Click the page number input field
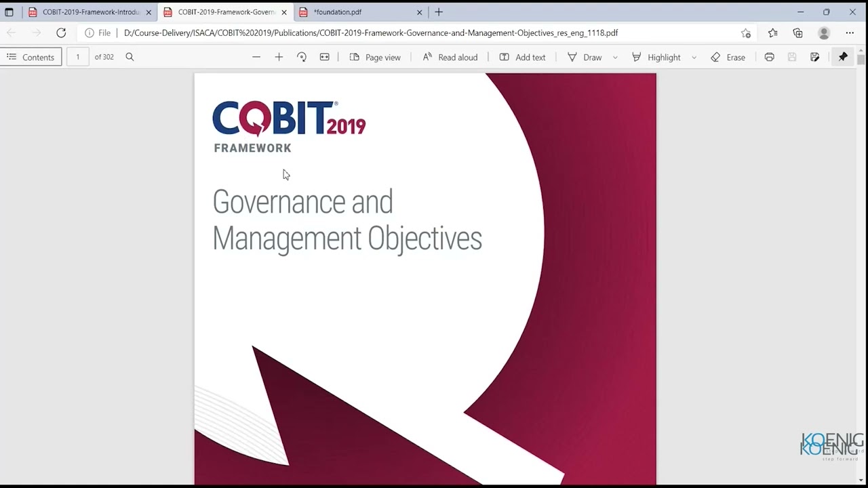The height and width of the screenshot is (488, 868). pyautogui.click(x=77, y=57)
